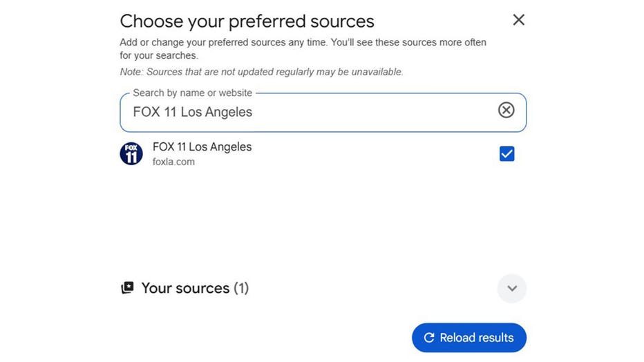Viewport: 644px width, 362px height.
Task: Click the foxla.com website text
Action: tap(173, 162)
